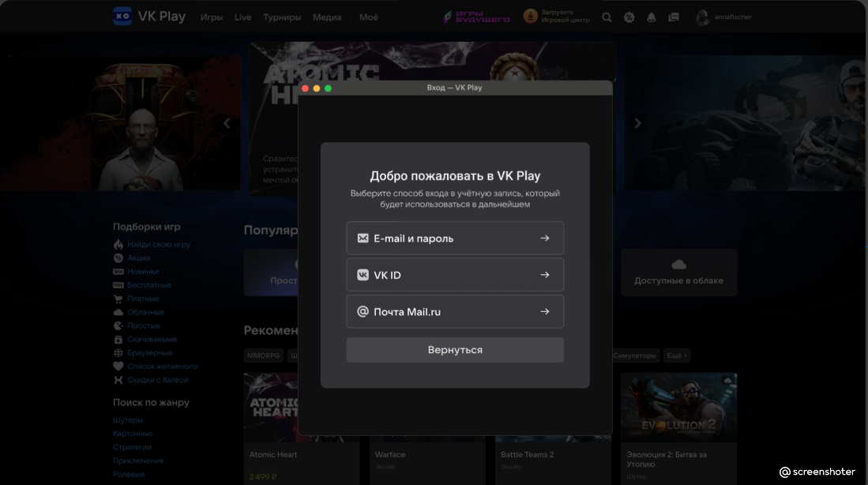Click the cart icon beside Платные

click(118, 299)
